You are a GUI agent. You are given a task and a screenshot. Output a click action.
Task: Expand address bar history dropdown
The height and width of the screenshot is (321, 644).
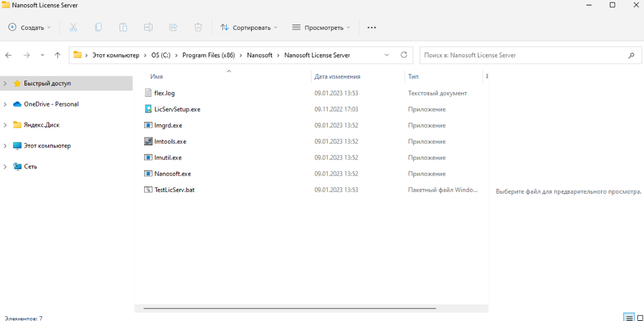pos(386,55)
